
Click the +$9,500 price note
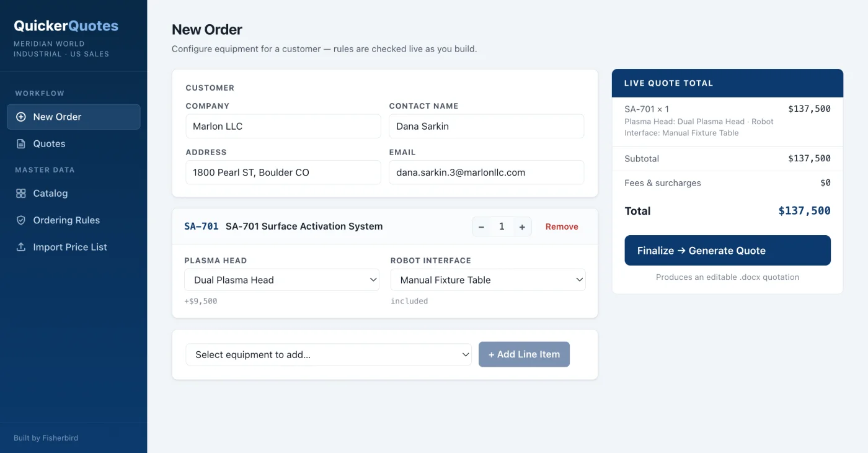click(201, 301)
